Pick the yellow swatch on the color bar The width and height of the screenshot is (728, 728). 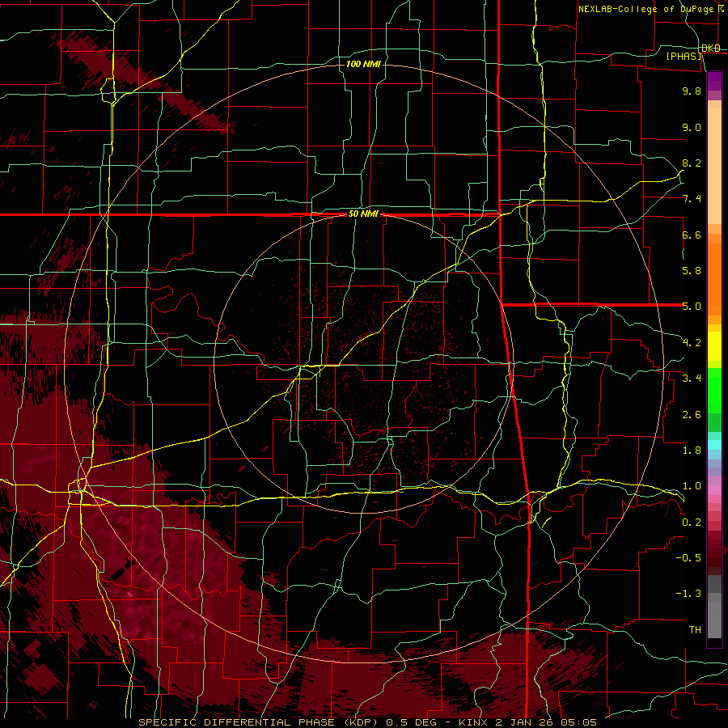pyautogui.click(x=714, y=346)
